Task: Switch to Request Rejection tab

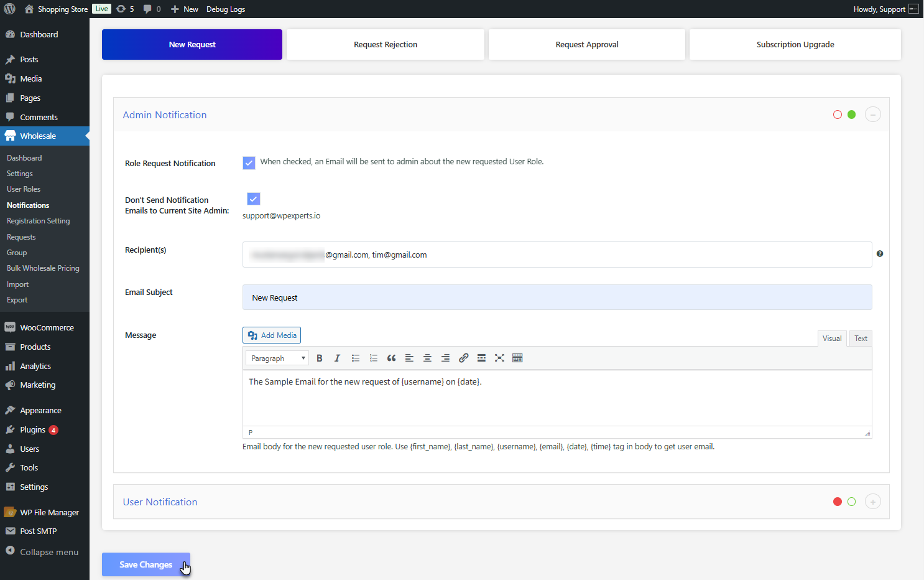Action: (386, 44)
